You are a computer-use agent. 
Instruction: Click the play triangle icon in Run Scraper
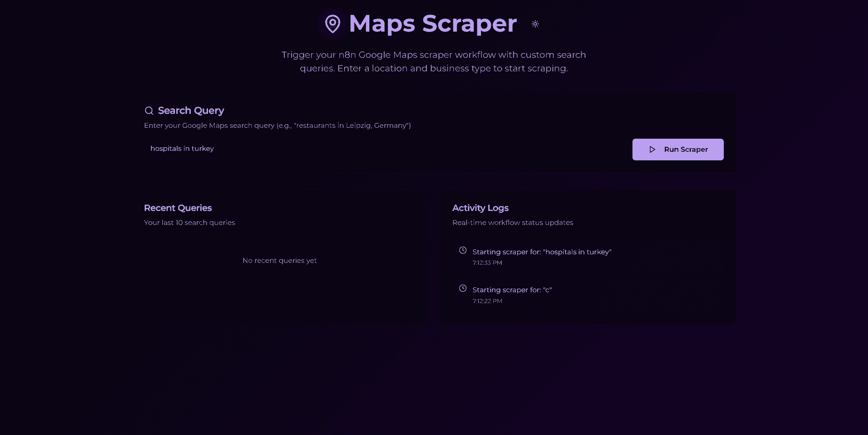tap(652, 150)
